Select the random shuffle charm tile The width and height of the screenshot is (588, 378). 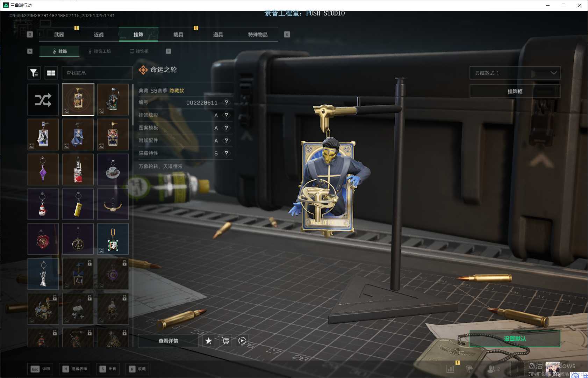[x=43, y=100]
